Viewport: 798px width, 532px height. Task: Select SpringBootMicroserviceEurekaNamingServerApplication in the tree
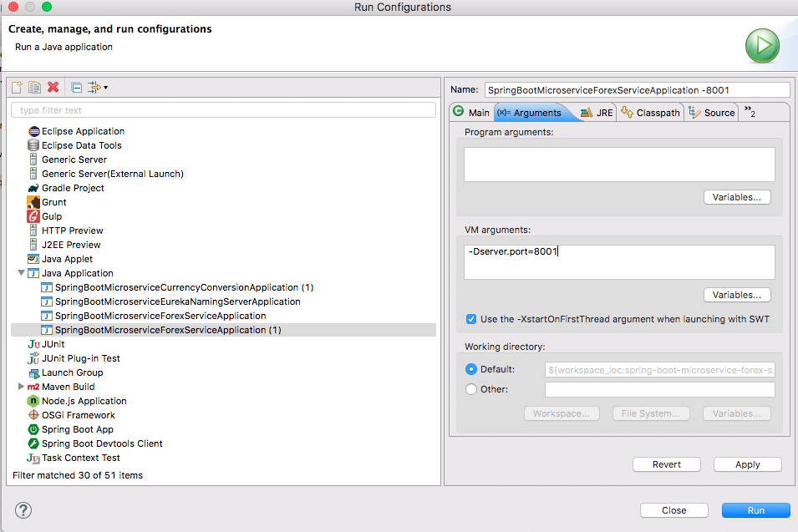tap(167, 301)
